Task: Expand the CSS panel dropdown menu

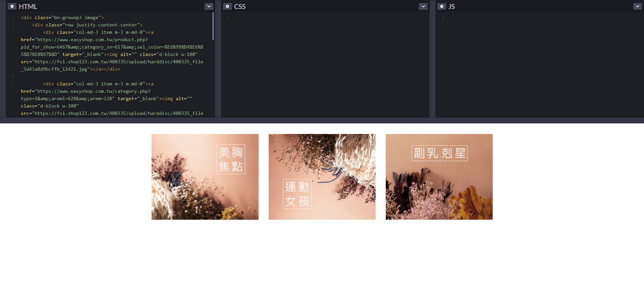Action: click(423, 6)
